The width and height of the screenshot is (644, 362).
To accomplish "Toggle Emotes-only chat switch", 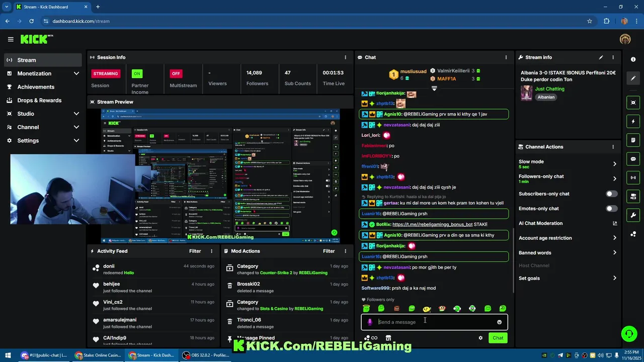I will click(x=611, y=209).
